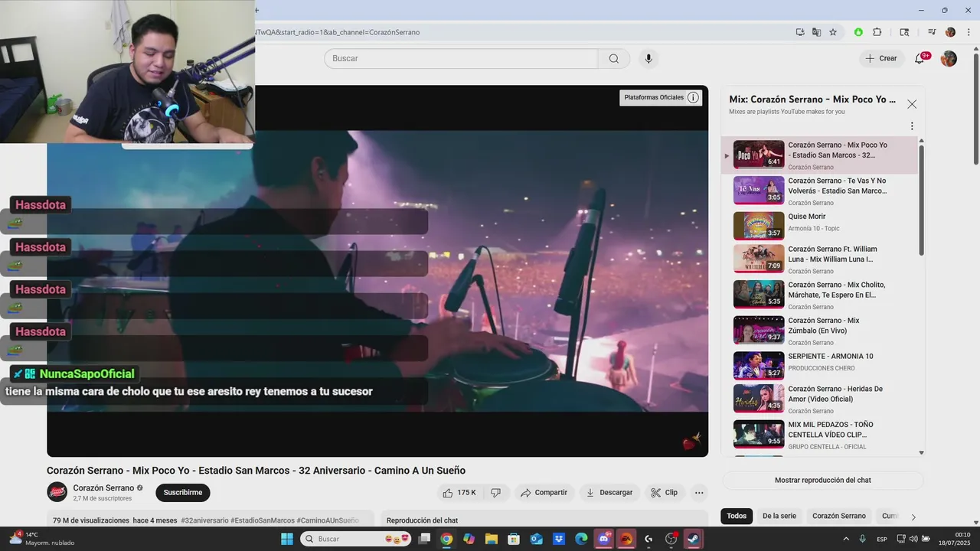Open Microsoft Edge from the taskbar
The image size is (980, 551).
(x=581, y=539)
